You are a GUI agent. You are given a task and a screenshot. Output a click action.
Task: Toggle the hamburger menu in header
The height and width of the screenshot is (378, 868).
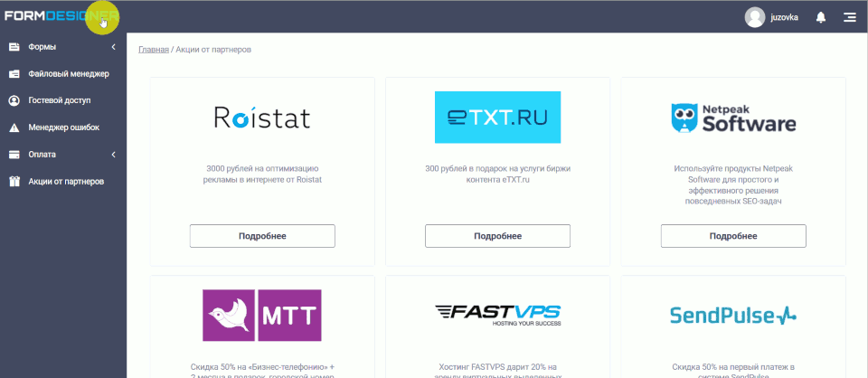849,17
